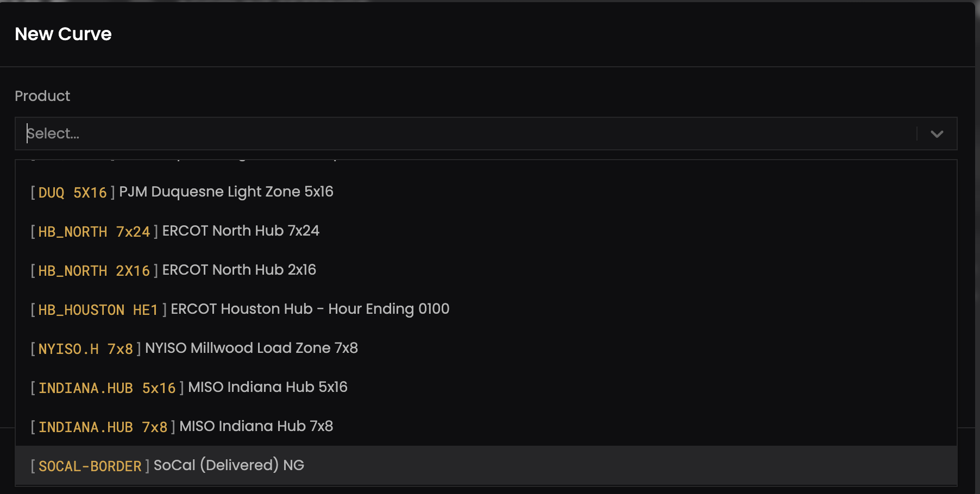Click the New Curve dialog title
Screen dimensions: 980x494
[63, 34]
